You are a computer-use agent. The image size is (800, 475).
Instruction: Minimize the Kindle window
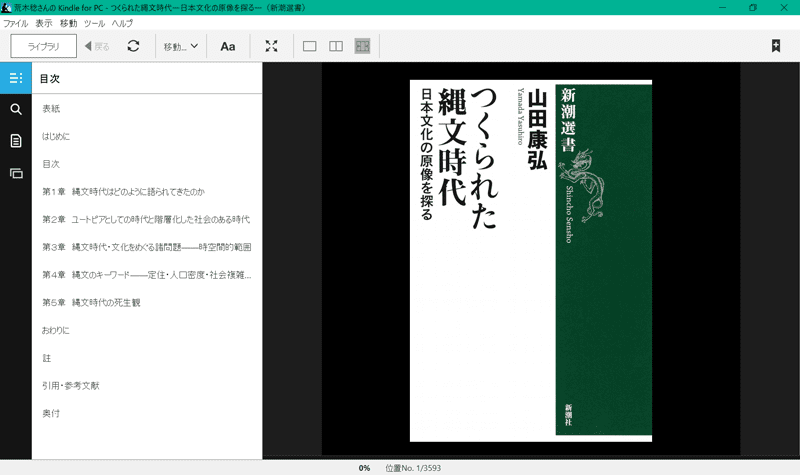[x=722, y=8]
